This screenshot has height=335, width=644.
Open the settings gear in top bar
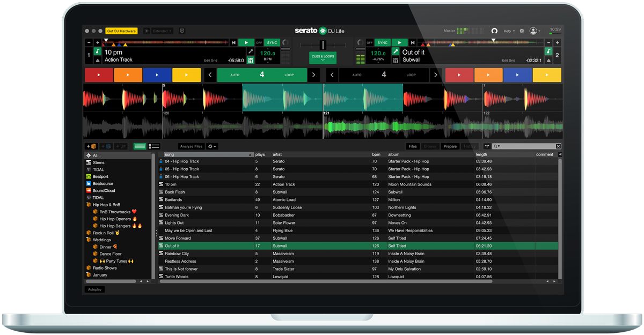522,31
